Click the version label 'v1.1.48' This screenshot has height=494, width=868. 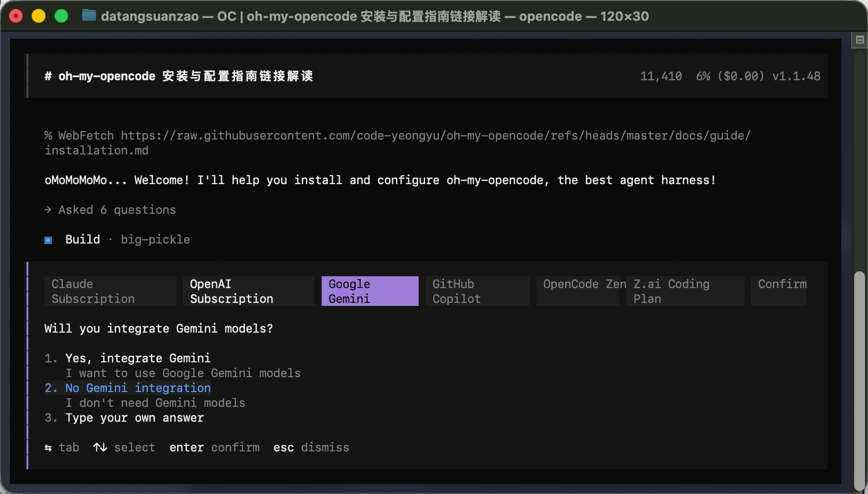pyautogui.click(x=796, y=76)
